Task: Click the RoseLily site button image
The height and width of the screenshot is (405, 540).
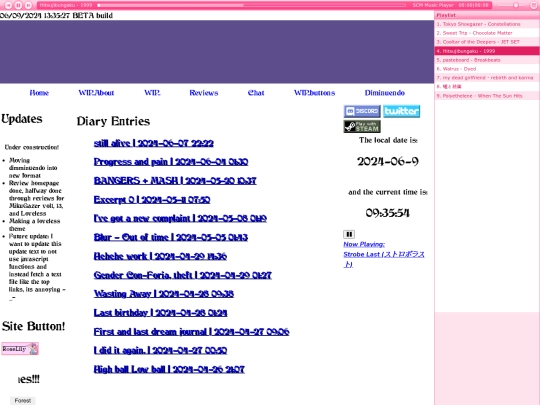Action: (x=20, y=349)
